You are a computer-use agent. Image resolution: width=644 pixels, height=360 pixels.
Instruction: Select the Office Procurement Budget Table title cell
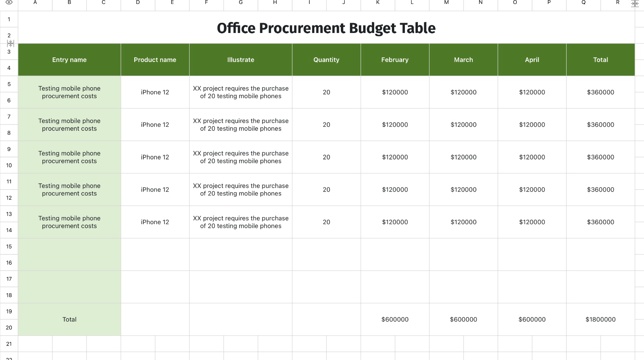pyautogui.click(x=326, y=27)
